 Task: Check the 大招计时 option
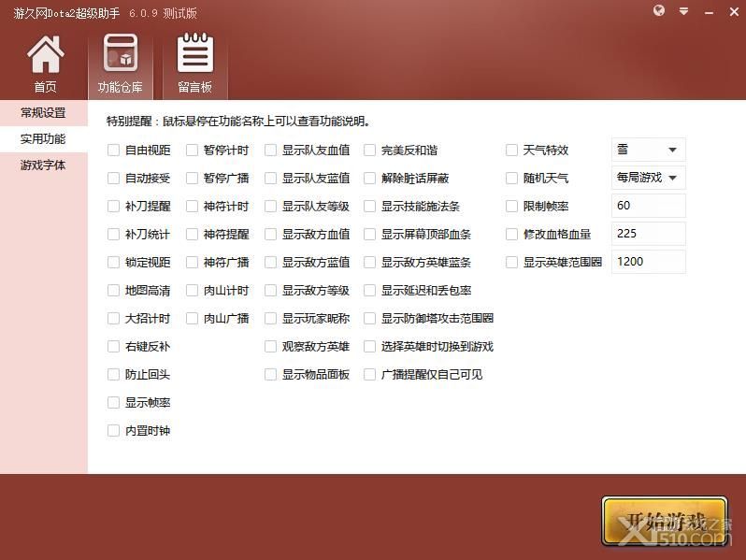(113, 319)
